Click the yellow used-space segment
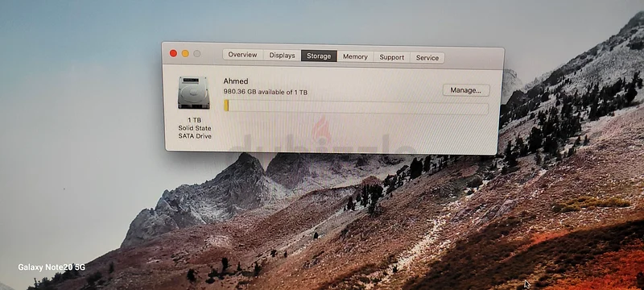Image resolution: width=644 pixels, height=290 pixels. (226, 106)
